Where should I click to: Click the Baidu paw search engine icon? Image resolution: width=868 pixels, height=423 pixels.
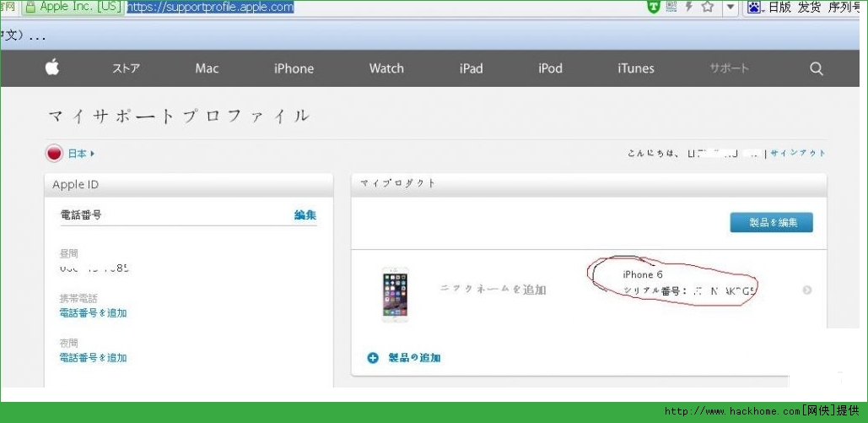tap(754, 7)
